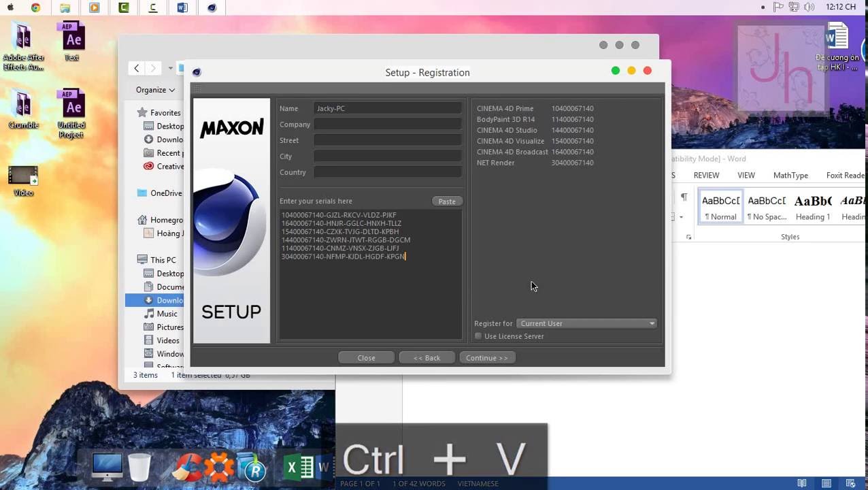Open the Word icon in the top taskbar
The image size is (868, 490).
click(x=182, y=7)
